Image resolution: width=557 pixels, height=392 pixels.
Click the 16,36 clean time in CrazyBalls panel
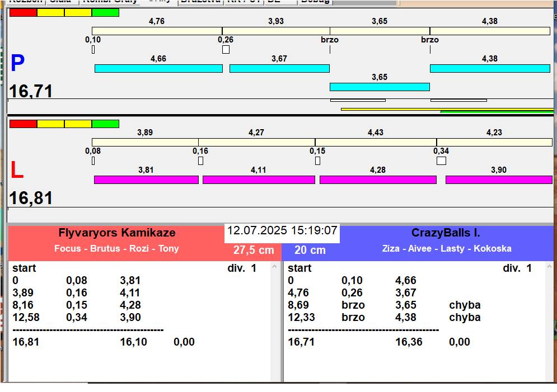click(409, 342)
